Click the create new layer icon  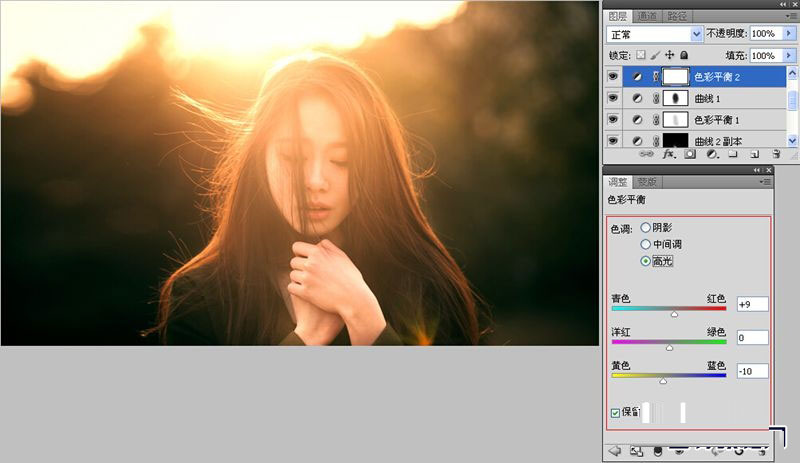[755, 154]
